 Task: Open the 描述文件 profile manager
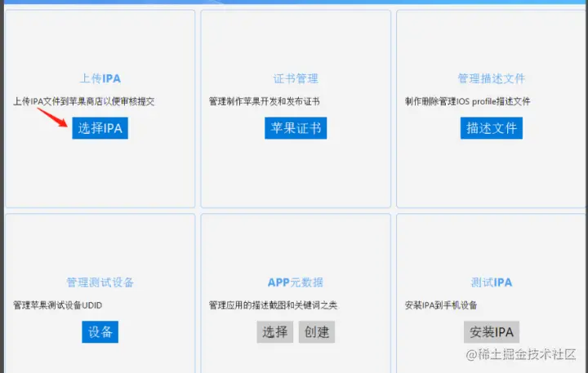[492, 128]
